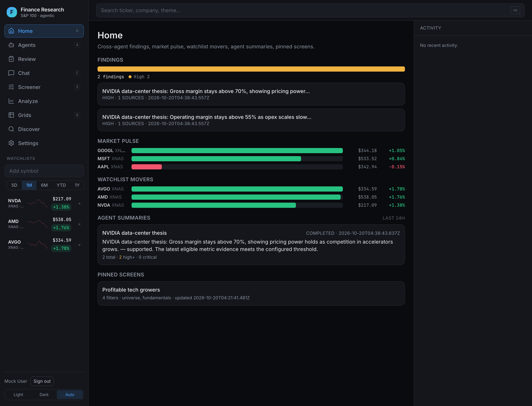Image resolution: width=532 pixels, height=406 pixels.
Task: Click the Grids table icon
Action: click(x=11, y=115)
